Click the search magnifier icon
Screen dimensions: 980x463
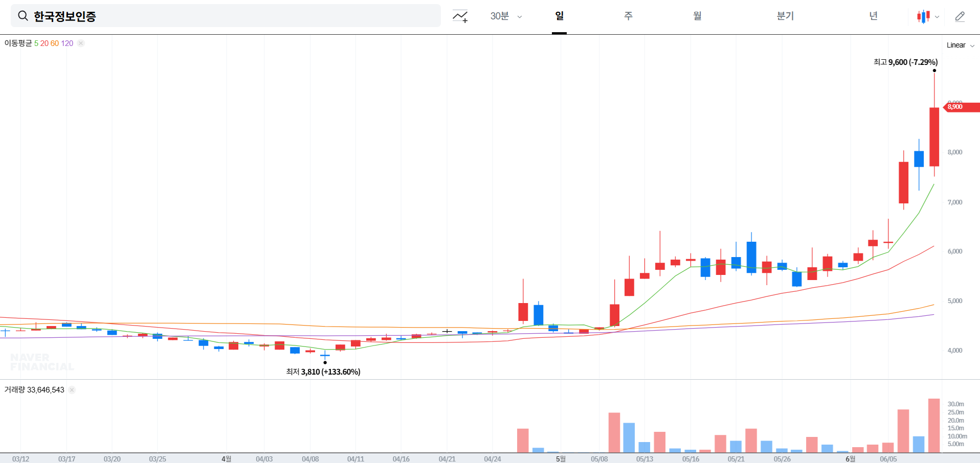pos(23,16)
